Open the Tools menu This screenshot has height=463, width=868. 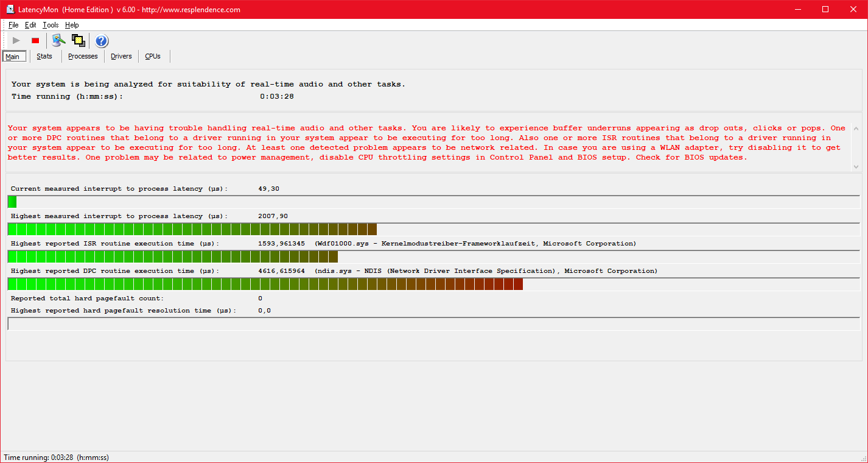point(51,25)
